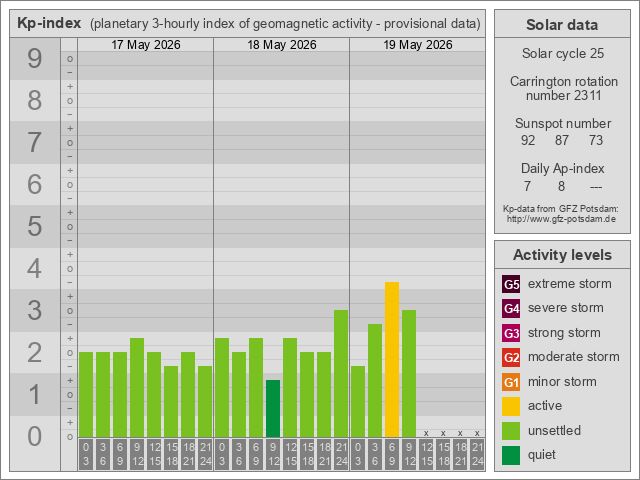Viewport: 640px width, 480px height.
Task: Select the 17 May 0-3 time slot label
Action: pos(86,454)
